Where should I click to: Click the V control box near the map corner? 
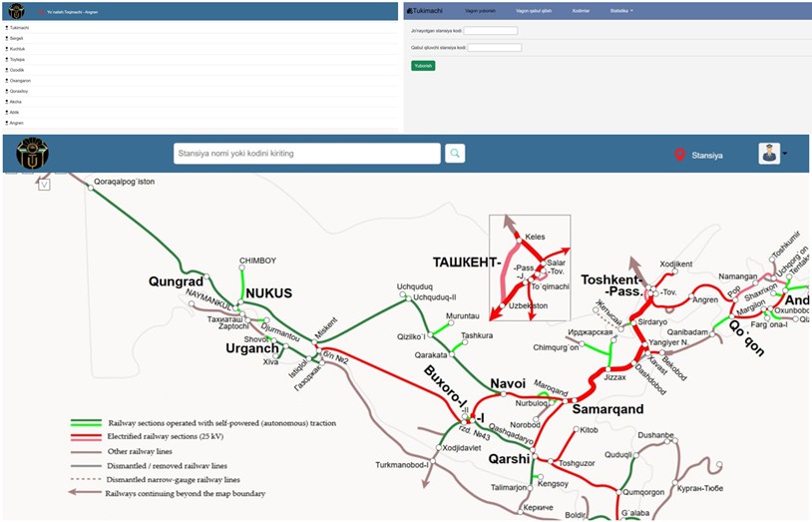click(45, 185)
